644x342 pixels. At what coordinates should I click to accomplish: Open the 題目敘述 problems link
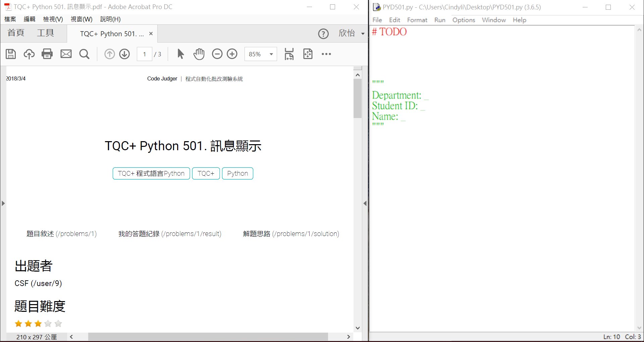62,234
